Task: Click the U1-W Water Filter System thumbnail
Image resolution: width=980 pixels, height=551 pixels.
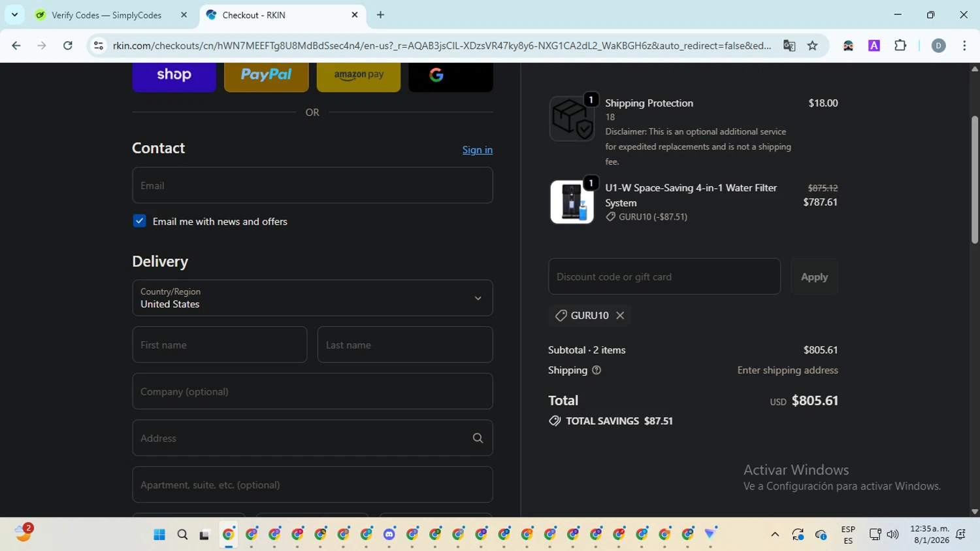Action: pos(572,202)
